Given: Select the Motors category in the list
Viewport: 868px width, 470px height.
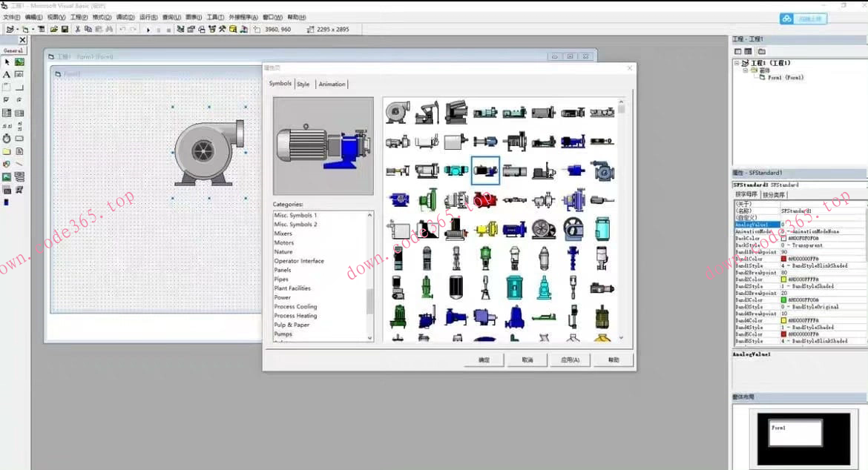Looking at the screenshot, I should click(x=284, y=242).
